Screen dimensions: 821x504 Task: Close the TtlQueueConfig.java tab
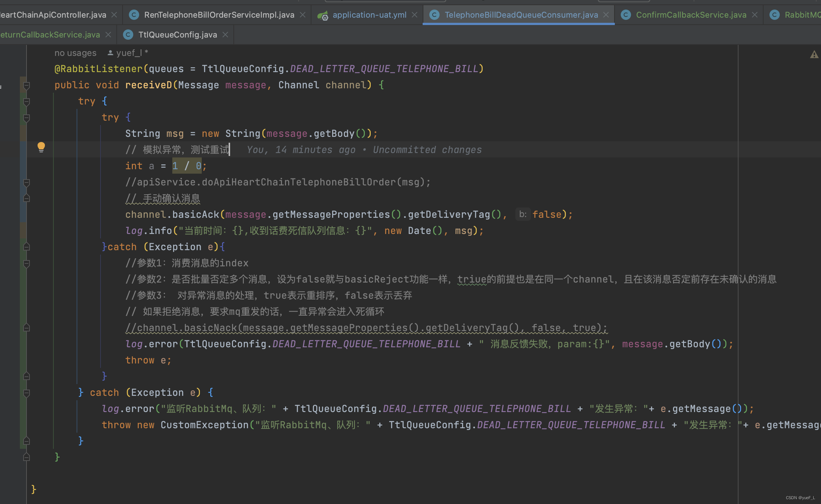click(225, 35)
